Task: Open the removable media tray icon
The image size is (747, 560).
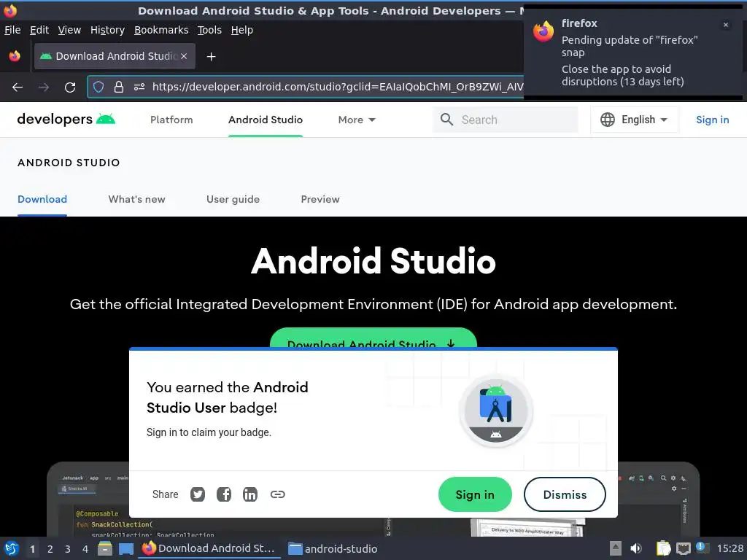Action: (x=616, y=548)
